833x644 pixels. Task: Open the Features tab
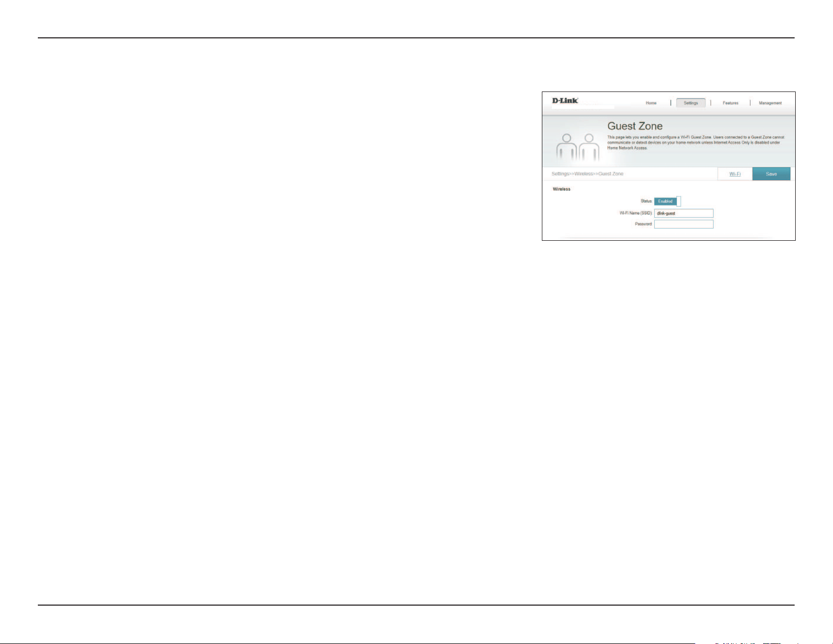pos(731,103)
